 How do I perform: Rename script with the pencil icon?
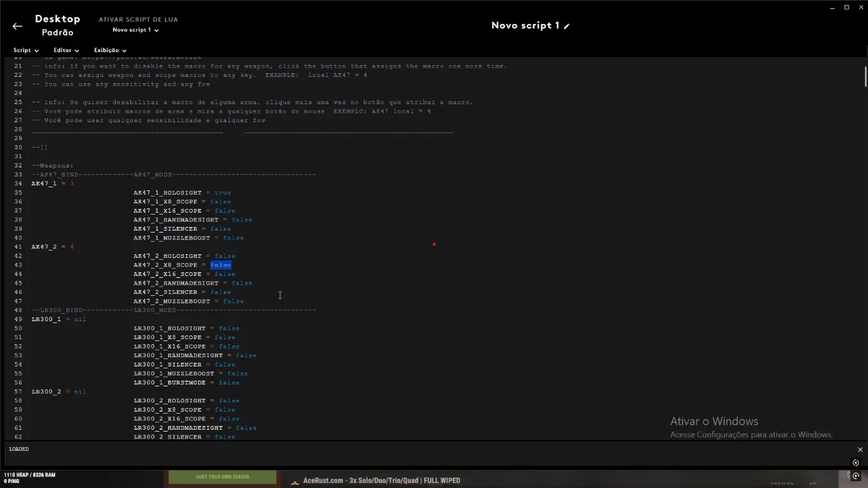point(567,26)
